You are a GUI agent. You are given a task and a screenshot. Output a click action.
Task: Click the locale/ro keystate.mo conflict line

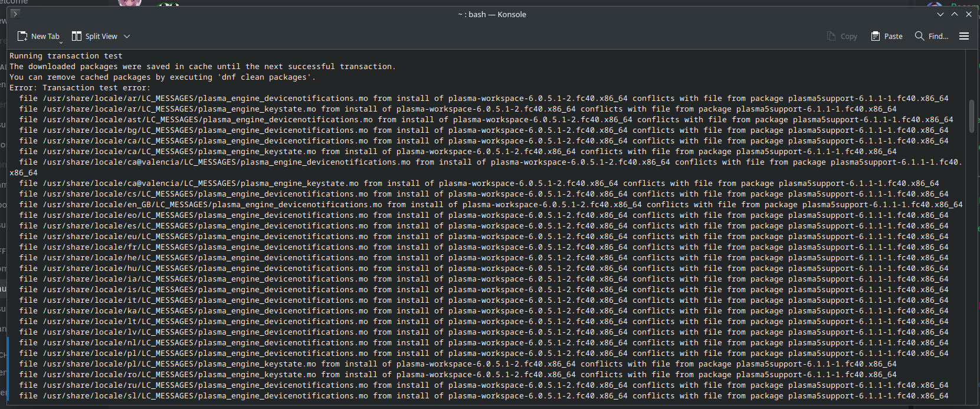point(458,375)
